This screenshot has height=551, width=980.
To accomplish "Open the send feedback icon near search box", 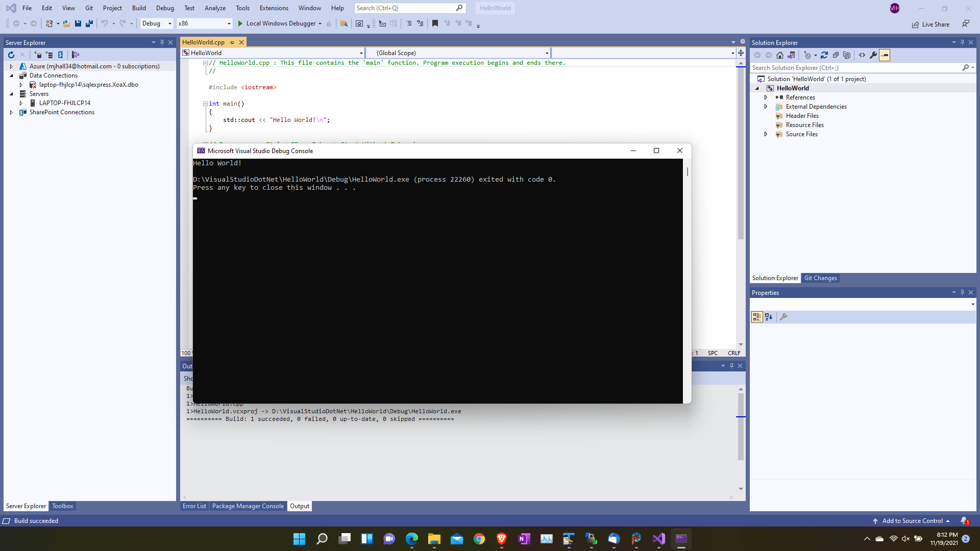I will click(x=966, y=23).
